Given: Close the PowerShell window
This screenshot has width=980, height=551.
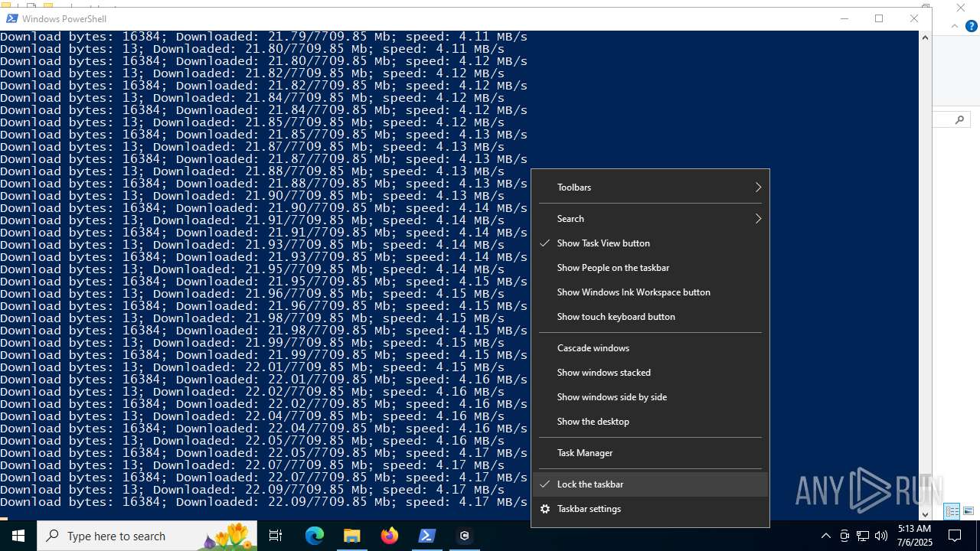Looking at the screenshot, I should pyautogui.click(x=914, y=18).
